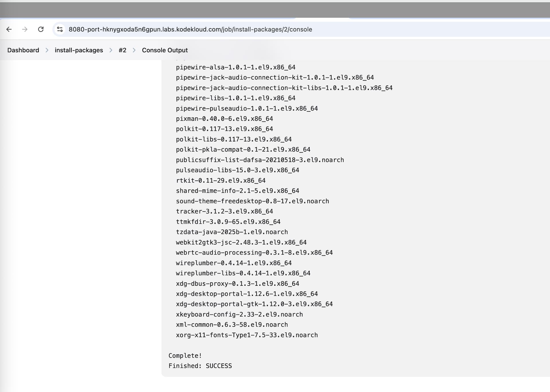550x392 pixels.
Task: Click the browser back arrow
Action: 9,29
